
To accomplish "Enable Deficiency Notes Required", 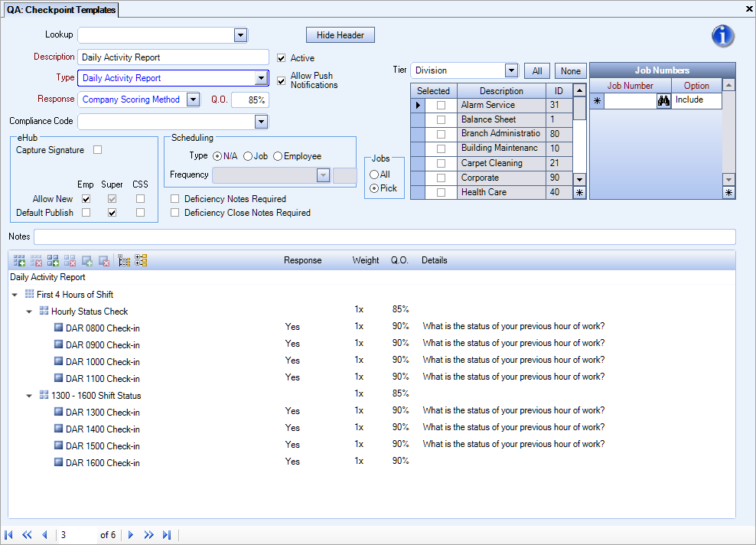I will coord(174,198).
